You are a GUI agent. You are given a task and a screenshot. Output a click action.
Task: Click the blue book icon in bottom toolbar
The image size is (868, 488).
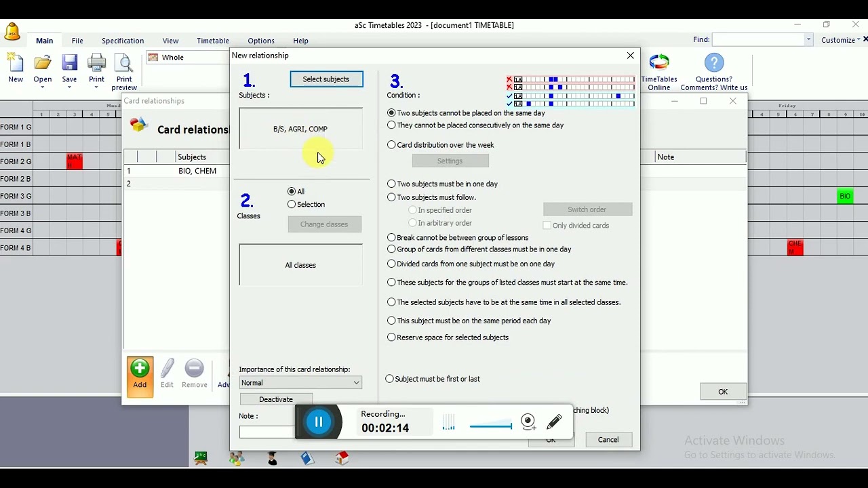tap(307, 459)
